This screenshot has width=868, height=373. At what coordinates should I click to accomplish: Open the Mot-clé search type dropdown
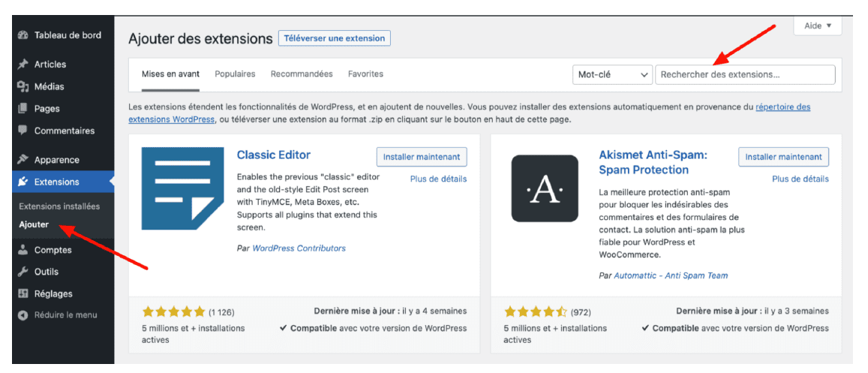612,75
